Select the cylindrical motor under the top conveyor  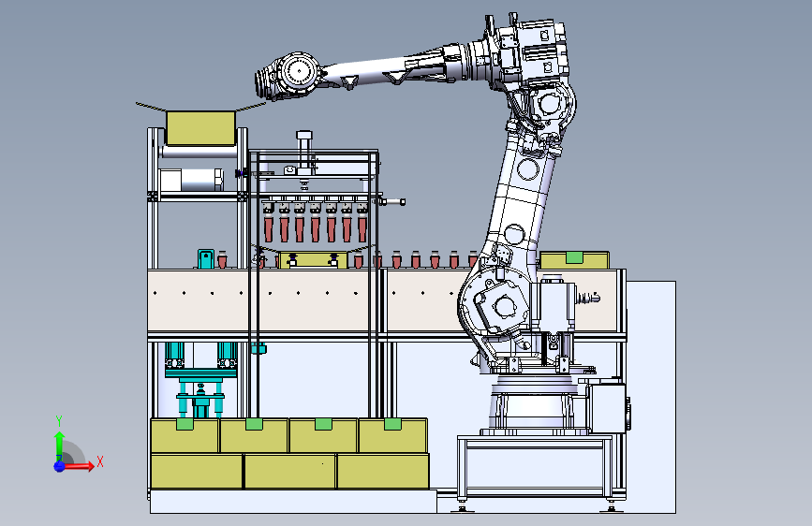click(192, 180)
